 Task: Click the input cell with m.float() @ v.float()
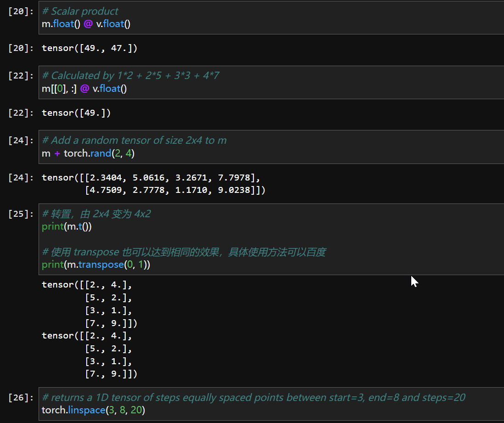pyautogui.click(x=271, y=17)
